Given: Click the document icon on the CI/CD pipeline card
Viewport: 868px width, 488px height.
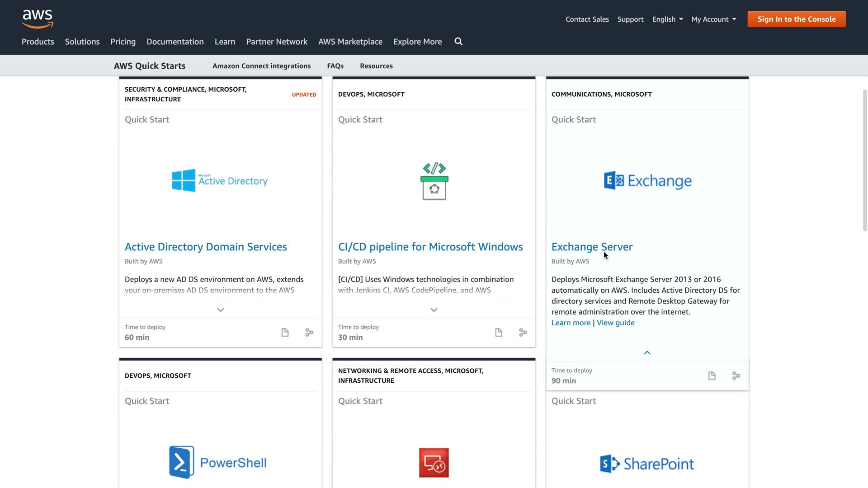Looking at the screenshot, I should pos(499,333).
